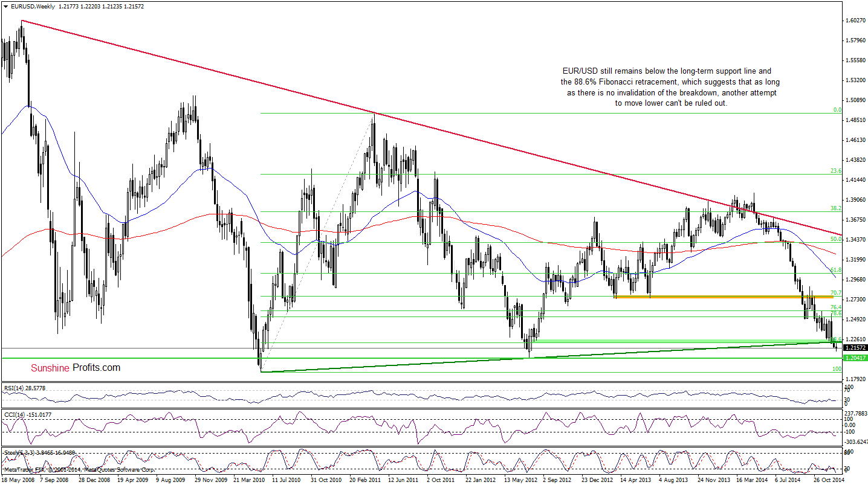The width and height of the screenshot is (868, 485).
Task: Click the 2 Oct 2011 date label
Action: click(439, 480)
